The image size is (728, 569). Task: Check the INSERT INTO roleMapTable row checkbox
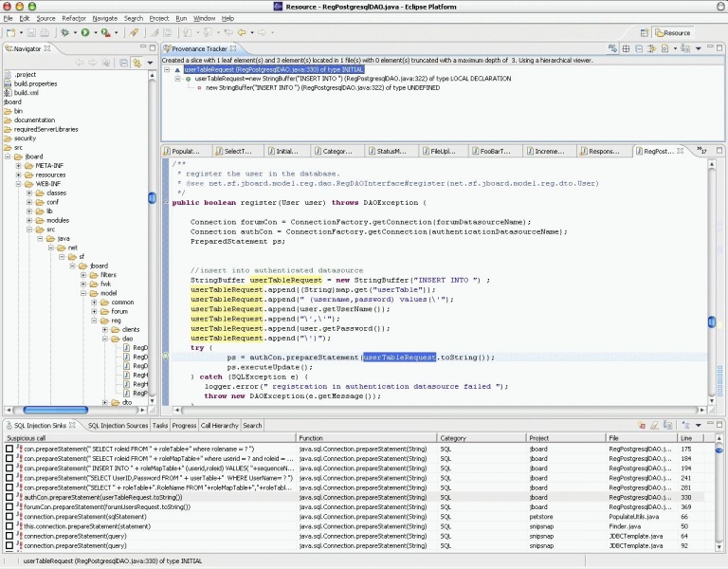pyautogui.click(x=9, y=468)
